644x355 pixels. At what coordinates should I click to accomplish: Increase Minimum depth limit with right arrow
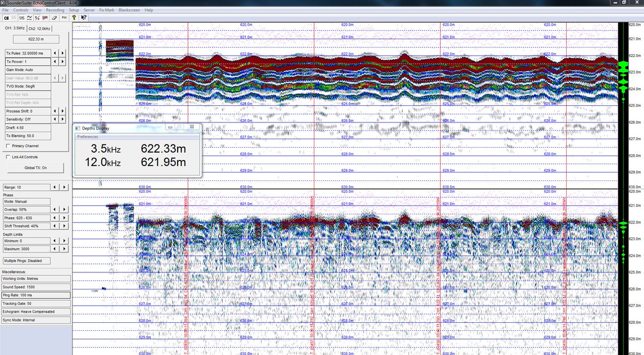tap(64, 241)
